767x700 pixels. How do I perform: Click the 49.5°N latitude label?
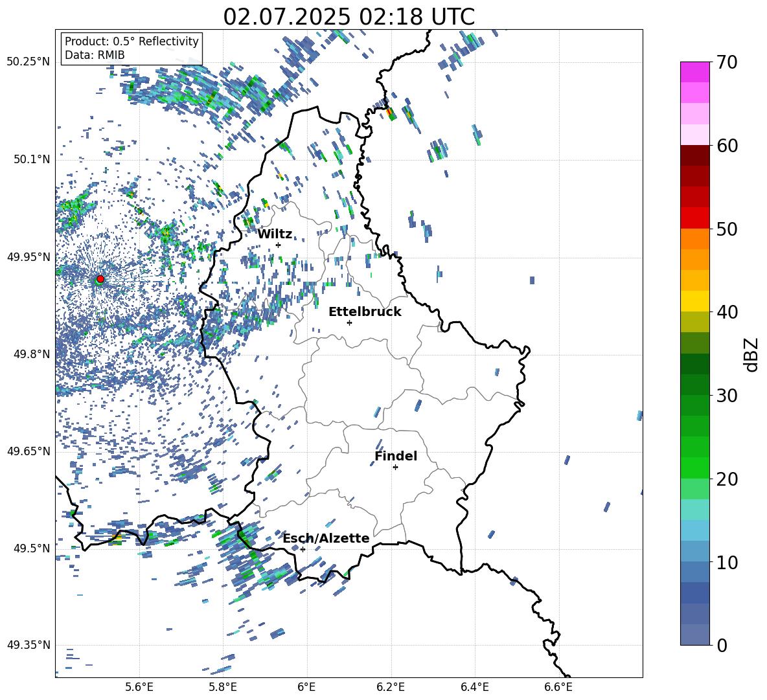point(31,548)
